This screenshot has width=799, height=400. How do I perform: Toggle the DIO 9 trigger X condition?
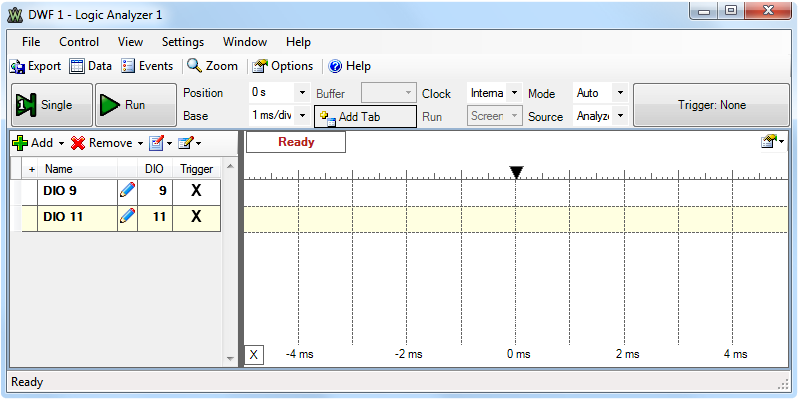pos(196,191)
